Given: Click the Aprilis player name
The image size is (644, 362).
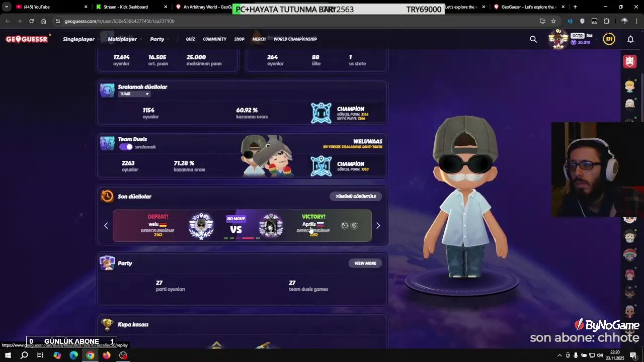Looking at the screenshot, I should [309, 224].
